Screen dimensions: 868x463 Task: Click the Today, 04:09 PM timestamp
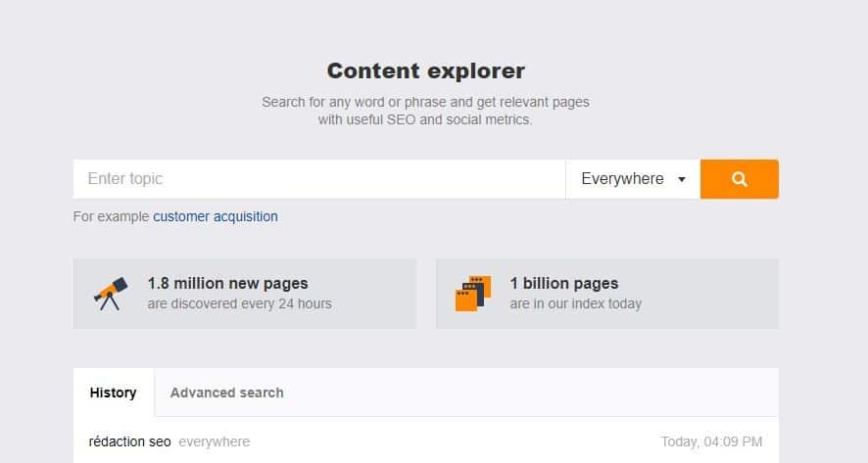[711, 441]
